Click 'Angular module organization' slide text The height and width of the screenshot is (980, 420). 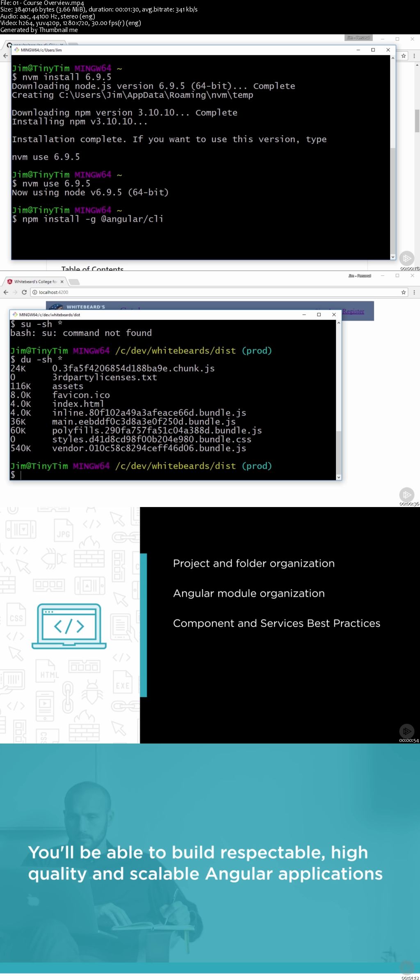pos(249,593)
